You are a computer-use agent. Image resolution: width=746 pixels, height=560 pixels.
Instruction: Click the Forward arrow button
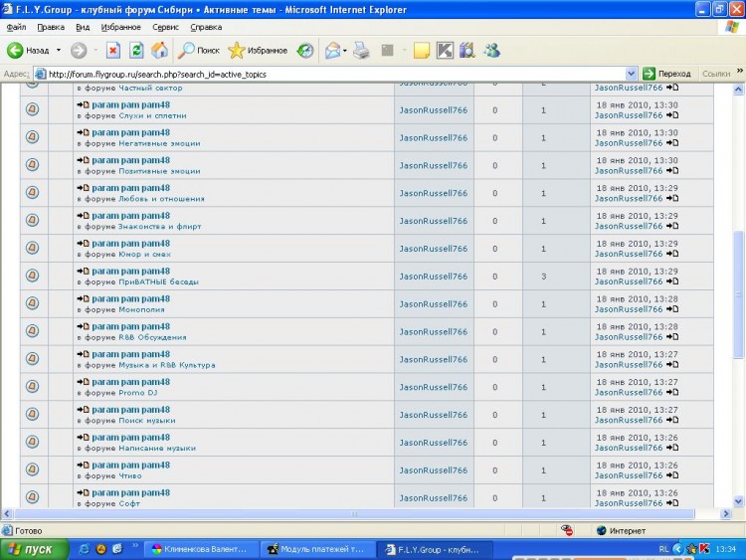79,50
